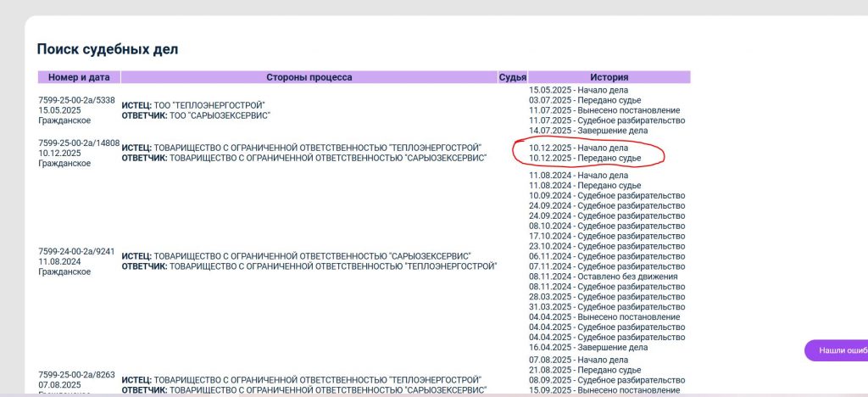Click the 'Судья' column header
The height and width of the screenshot is (397, 868).
tap(512, 77)
